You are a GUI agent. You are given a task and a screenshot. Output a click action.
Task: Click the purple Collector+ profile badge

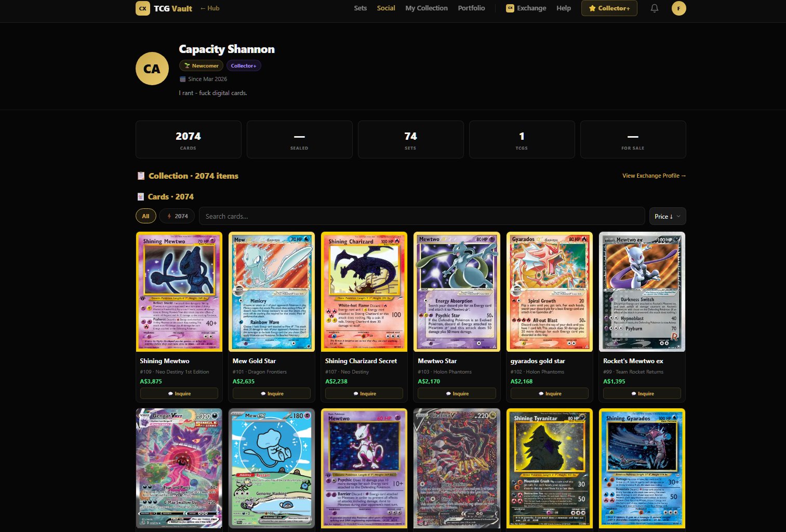coord(244,65)
